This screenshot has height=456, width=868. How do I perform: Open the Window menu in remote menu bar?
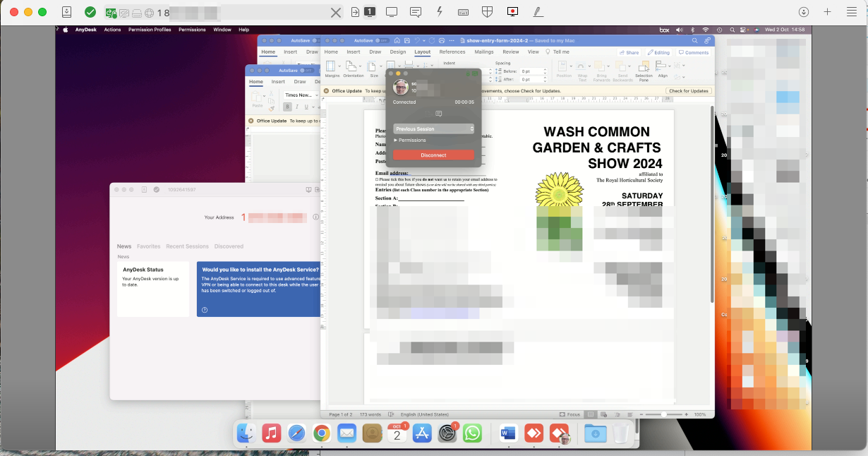(222, 30)
